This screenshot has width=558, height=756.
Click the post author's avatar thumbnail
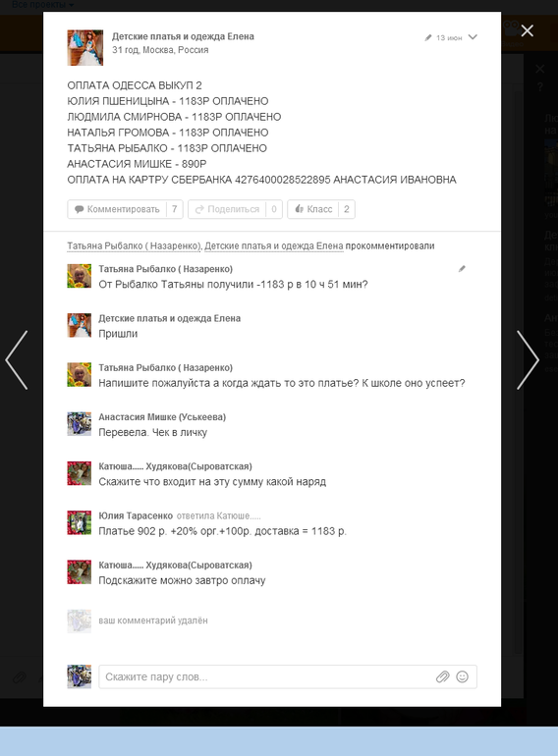coord(84,48)
